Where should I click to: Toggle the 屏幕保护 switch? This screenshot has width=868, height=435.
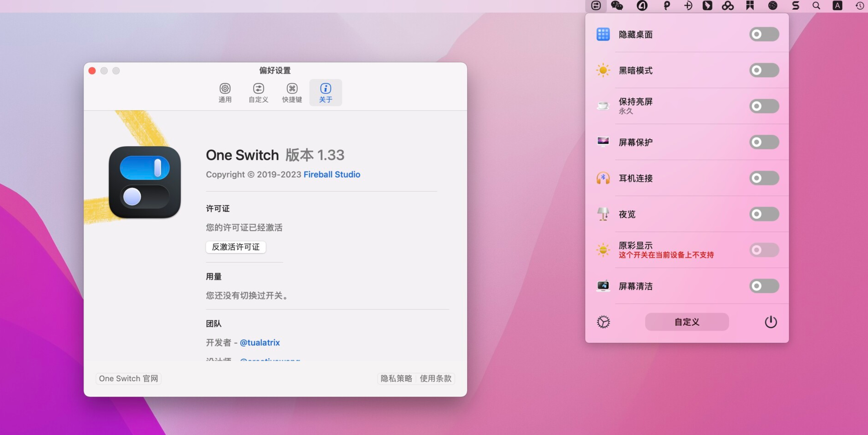pos(764,142)
